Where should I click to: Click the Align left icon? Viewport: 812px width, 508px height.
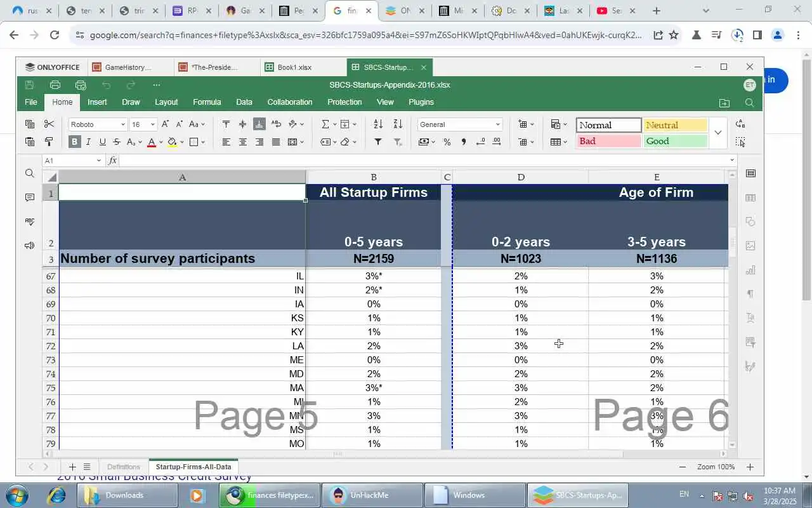[226, 142]
